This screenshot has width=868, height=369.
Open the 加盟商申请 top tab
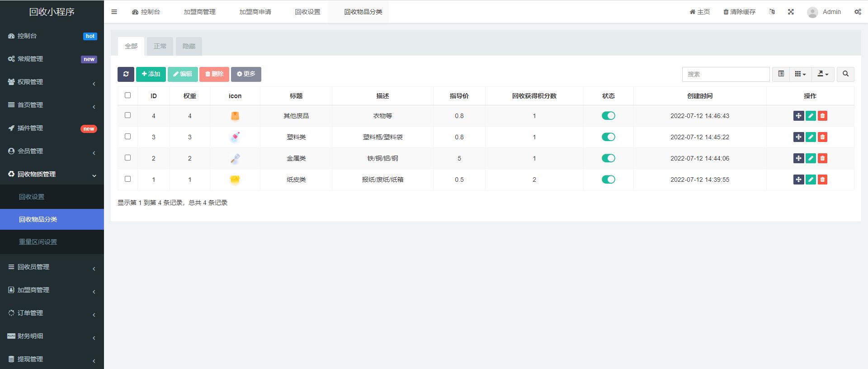pyautogui.click(x=255, y=12)
